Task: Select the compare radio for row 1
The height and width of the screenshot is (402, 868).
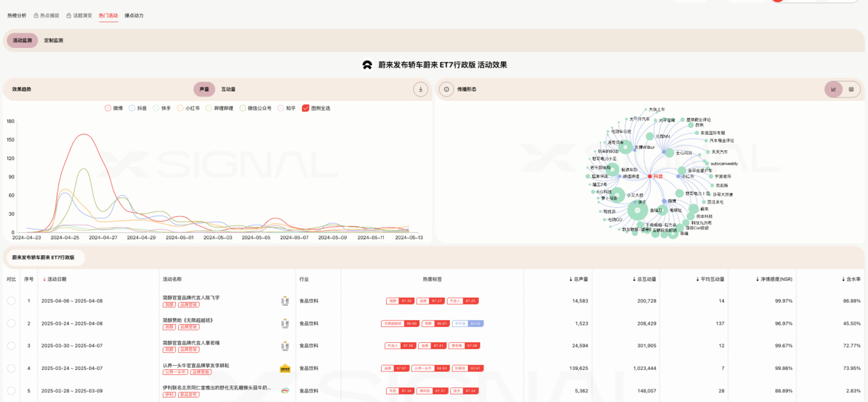Action: tap(11, 301)
